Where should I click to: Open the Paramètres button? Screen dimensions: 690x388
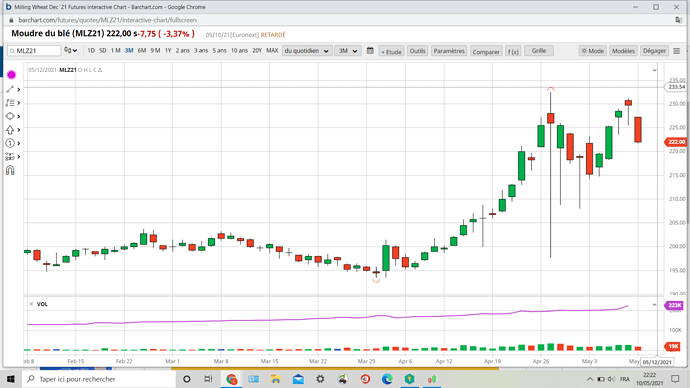point(449,51)
